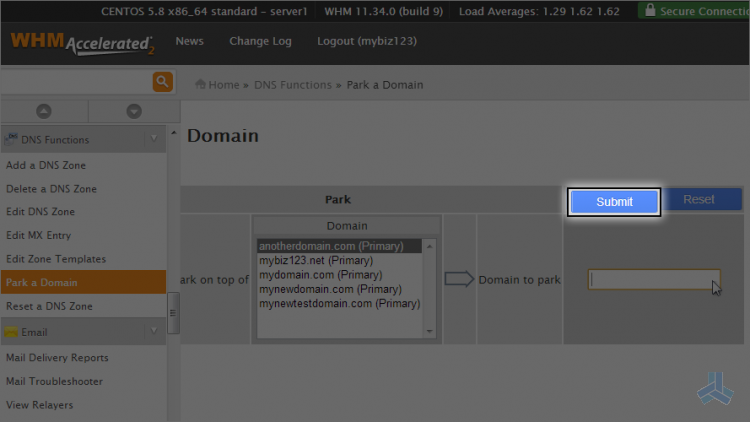This screenshot has width=750, height=422.
Task: Click the Submit button
Action: pos(614,202)
